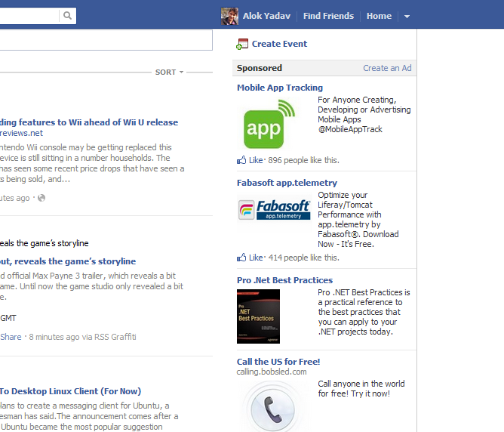The height and width of the screenshot is (432, 504).
Task: Open Alok Yadav profile picture
Action: tap(229, 16)
